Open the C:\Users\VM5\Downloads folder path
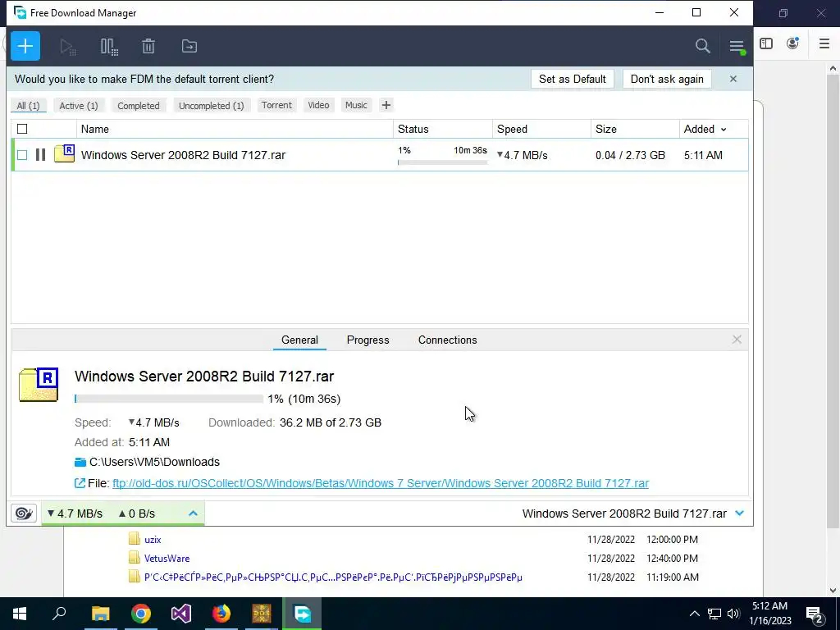This screenshot has height=630, width=840. tap(154, 462)
